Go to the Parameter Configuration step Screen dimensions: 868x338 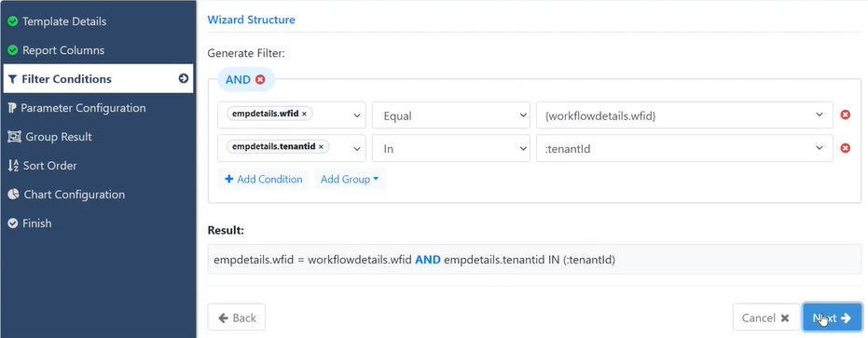tap(77, 108)
